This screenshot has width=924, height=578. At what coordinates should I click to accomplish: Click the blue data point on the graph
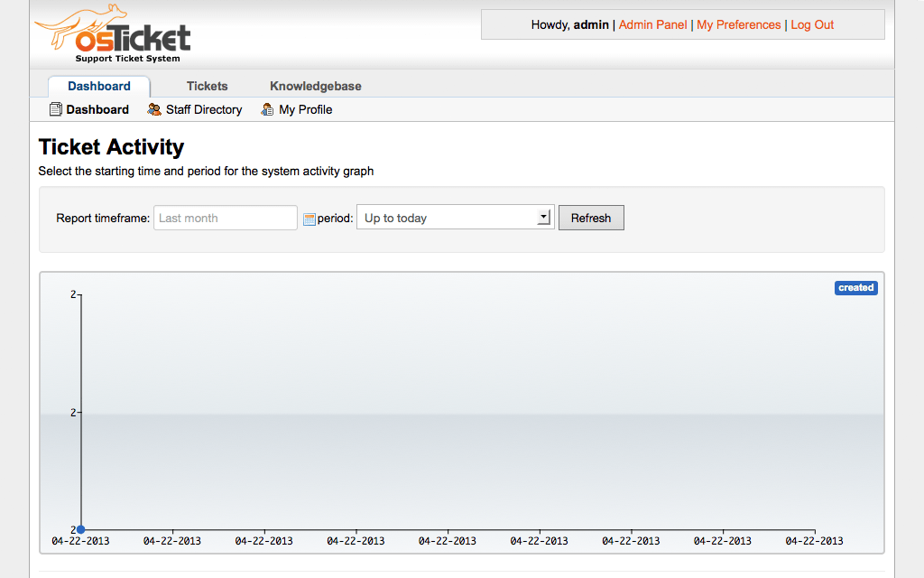pyautogui.click(x=81, y=529)
